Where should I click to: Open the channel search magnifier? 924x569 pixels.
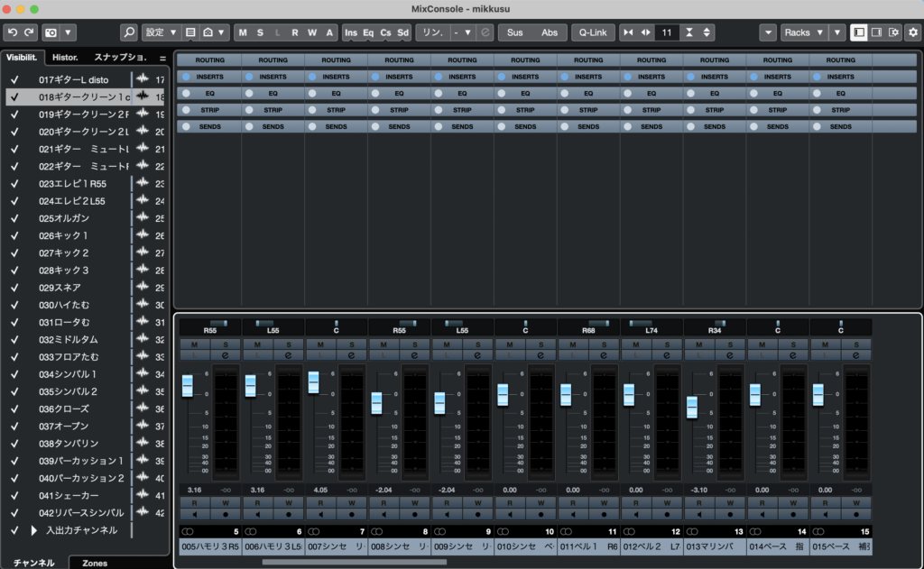[x=129, y=32]
